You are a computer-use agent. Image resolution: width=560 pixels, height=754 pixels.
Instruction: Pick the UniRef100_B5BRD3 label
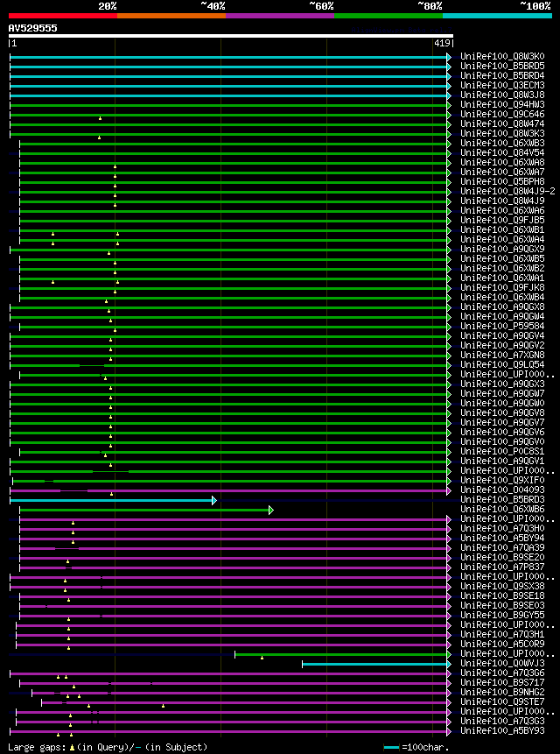[x=502, y=500]
